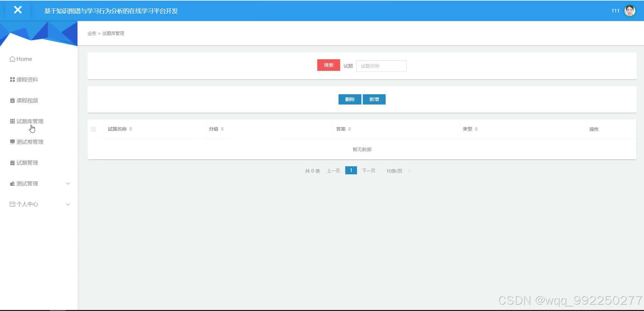This screenshot has width=644, height=311.
Task: Click the 测试管理 briefcase icon
Action: [12, 183]
